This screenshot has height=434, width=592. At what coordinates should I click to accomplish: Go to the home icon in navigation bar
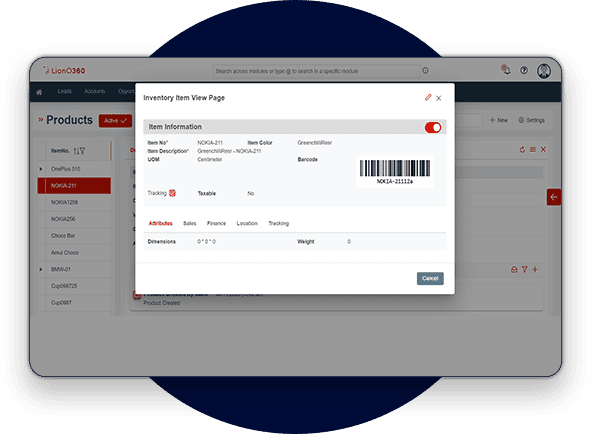(39, 92)
